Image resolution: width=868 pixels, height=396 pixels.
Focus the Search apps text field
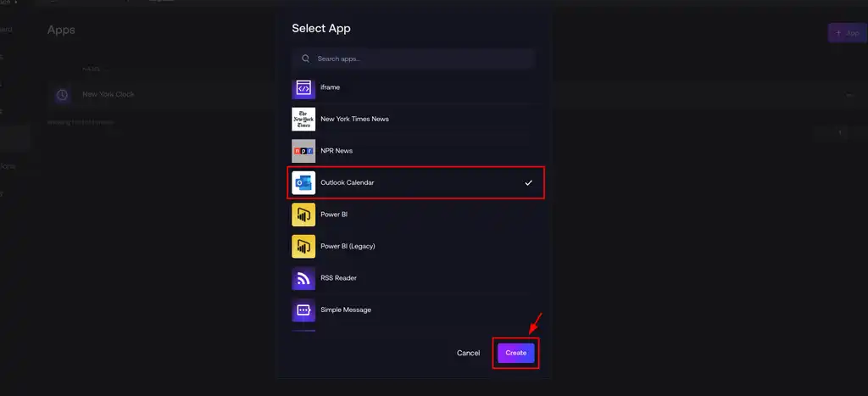pyautogui.click(x=420, y=59)
